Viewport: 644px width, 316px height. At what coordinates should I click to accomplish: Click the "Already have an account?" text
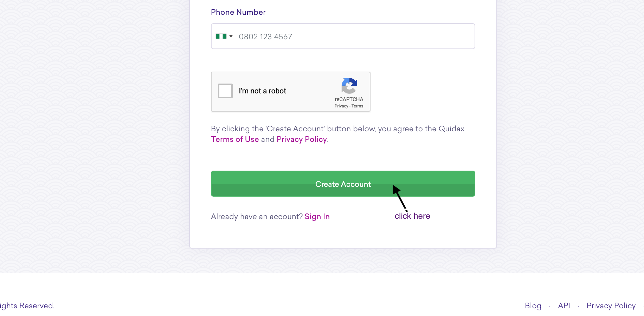(257, 217)
